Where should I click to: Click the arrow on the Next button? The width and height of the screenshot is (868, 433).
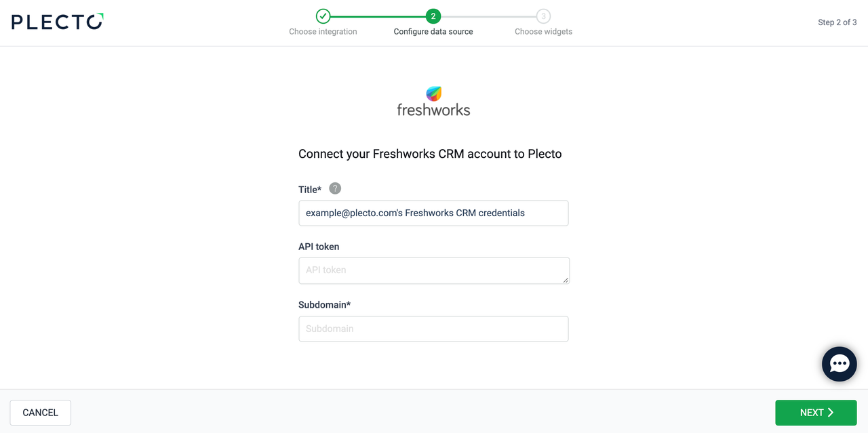tap(831, 413)
